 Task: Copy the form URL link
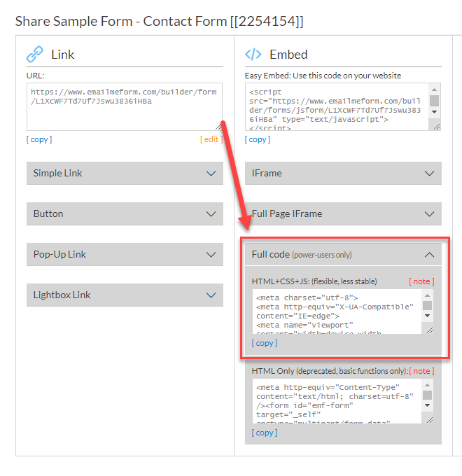39,139
